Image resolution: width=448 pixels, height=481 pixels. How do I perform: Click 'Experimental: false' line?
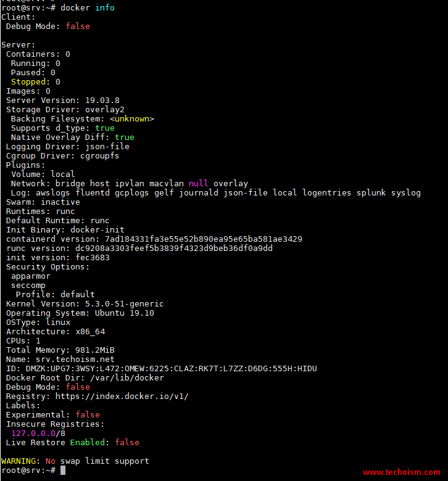pyautogui.click(x=53, y=415)
